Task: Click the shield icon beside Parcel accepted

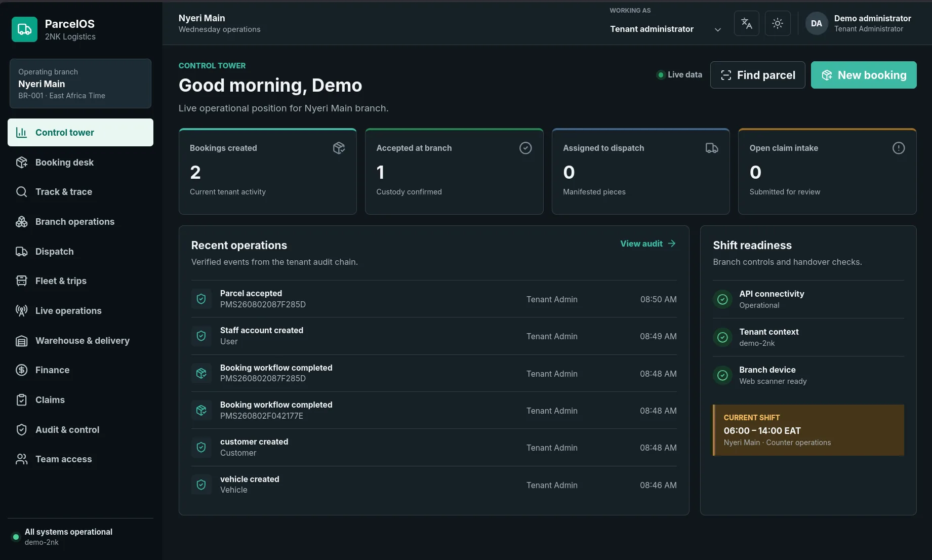Action: 201,299
